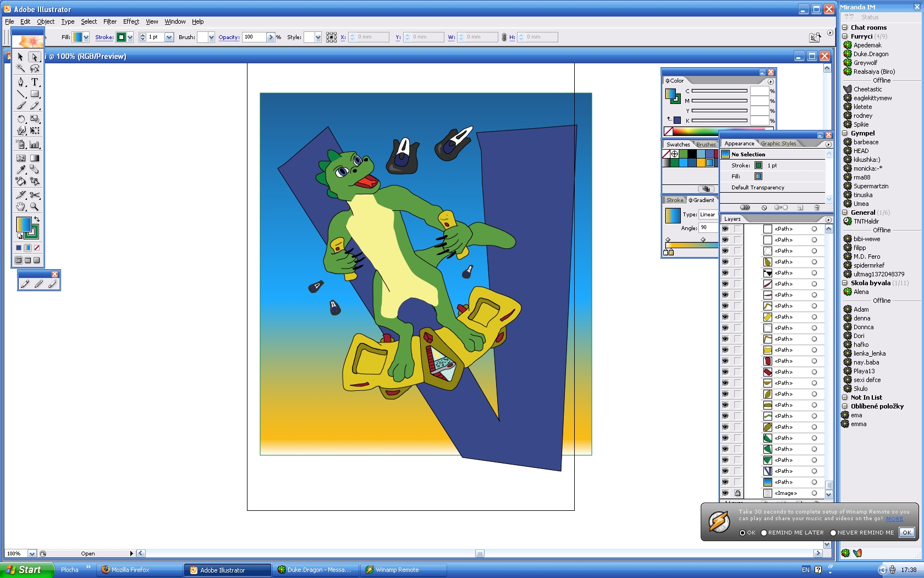
Task: Click the Opacity link in control bar
Action: pyautogui.click(x=229, y=37)
